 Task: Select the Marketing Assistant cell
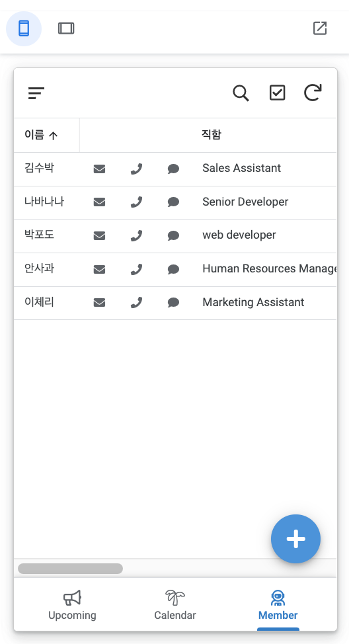253,302
